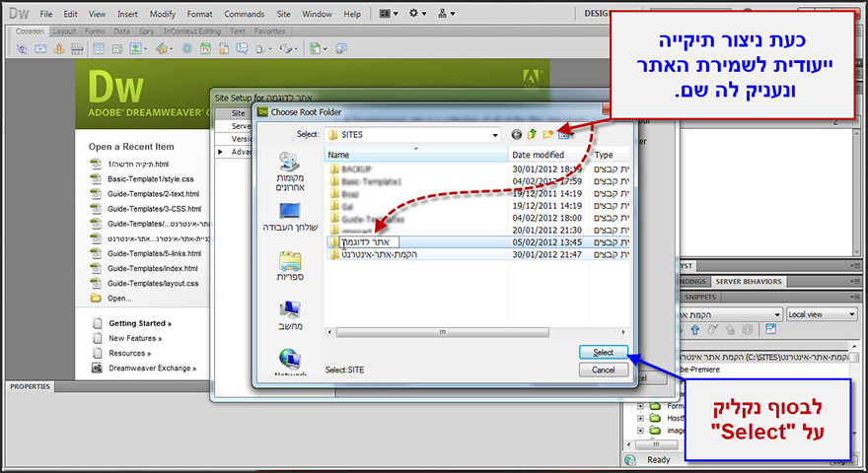
Task: Switch to the Spry insert tab
Action: (x=146, y=31)
